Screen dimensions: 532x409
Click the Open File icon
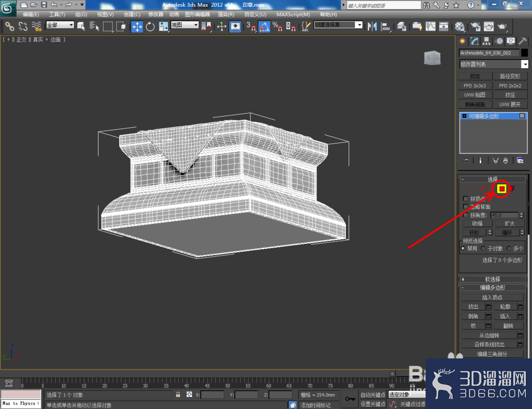coord(34,5)
